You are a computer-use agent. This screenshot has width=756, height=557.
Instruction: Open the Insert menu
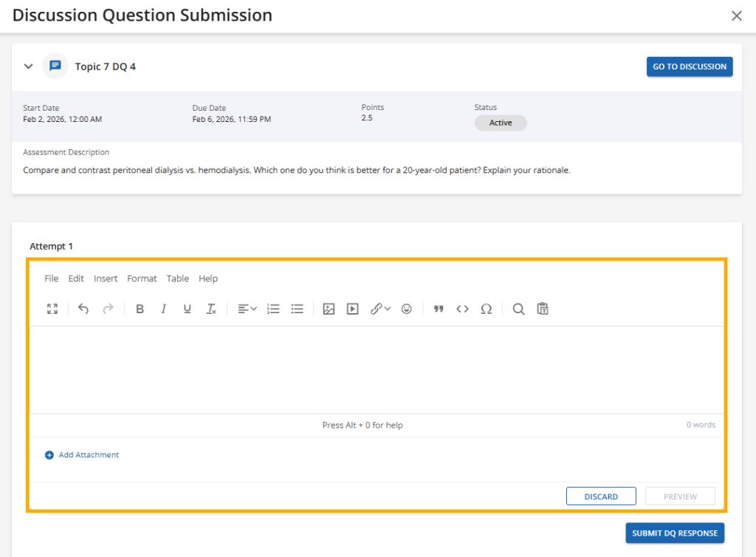(106, 278)
